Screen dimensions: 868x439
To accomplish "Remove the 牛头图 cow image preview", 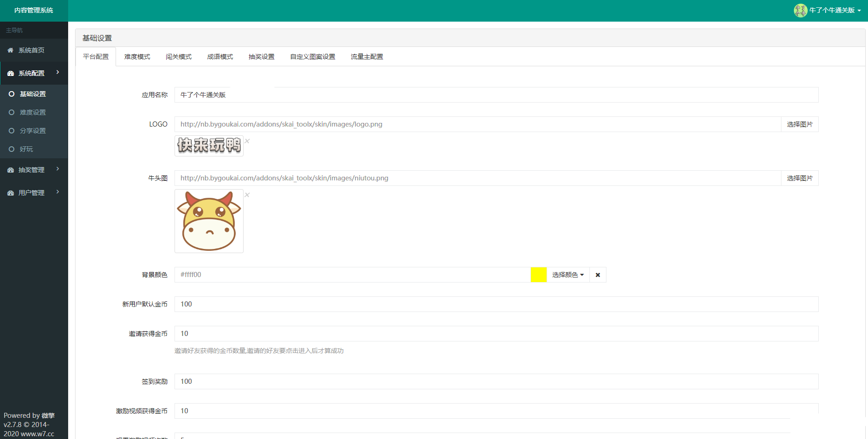I will (x=247, y=195).
